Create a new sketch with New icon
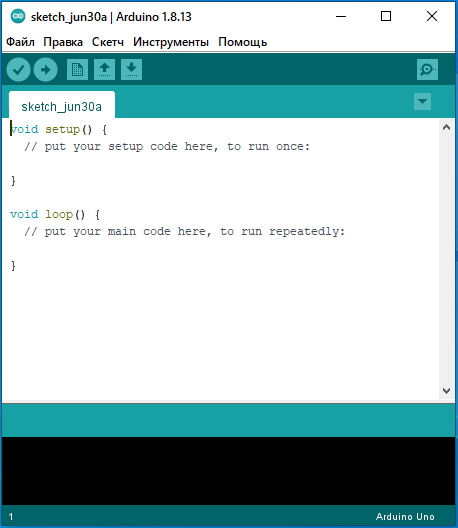This screenshot has height=528, width=458. pos(77,70)
